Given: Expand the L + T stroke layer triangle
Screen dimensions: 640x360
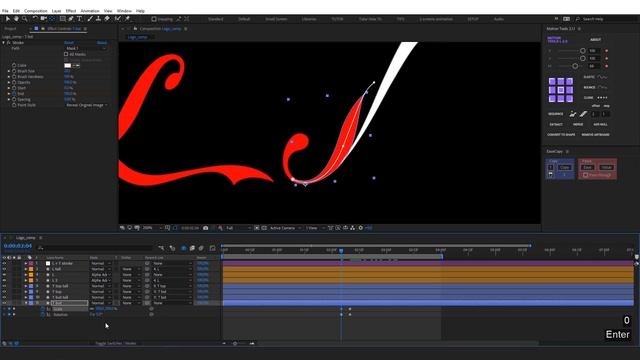Looking at the screenshot, I should coord(26,263).
